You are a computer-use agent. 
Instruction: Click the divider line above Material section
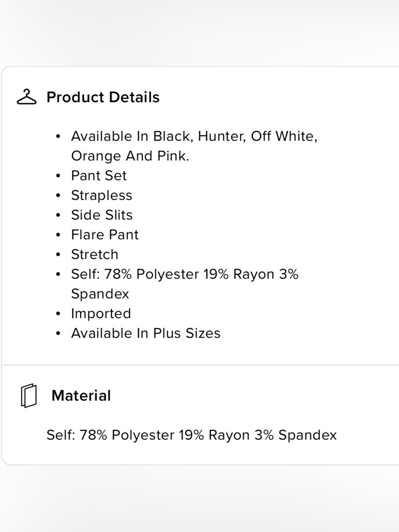click(x=200, y=365)
